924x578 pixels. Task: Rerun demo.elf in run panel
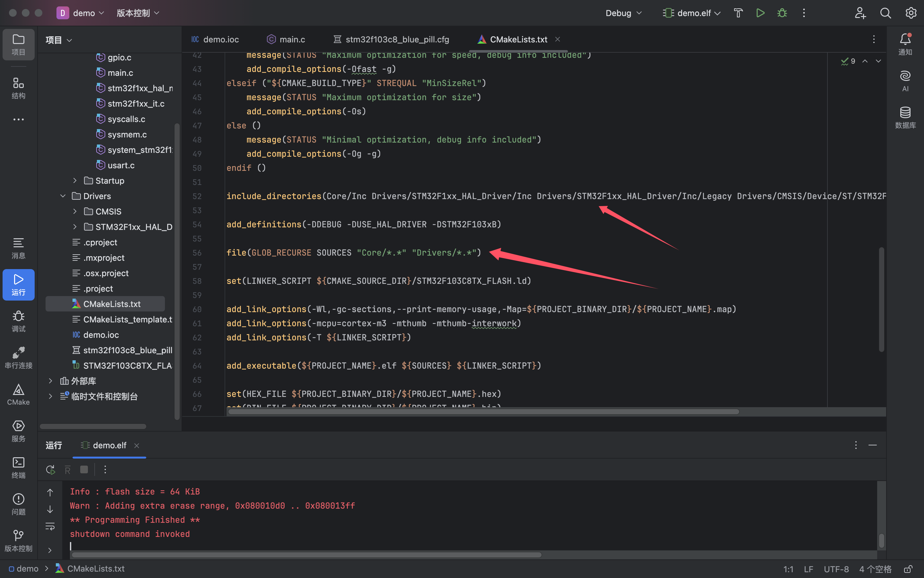click(50, 469)
